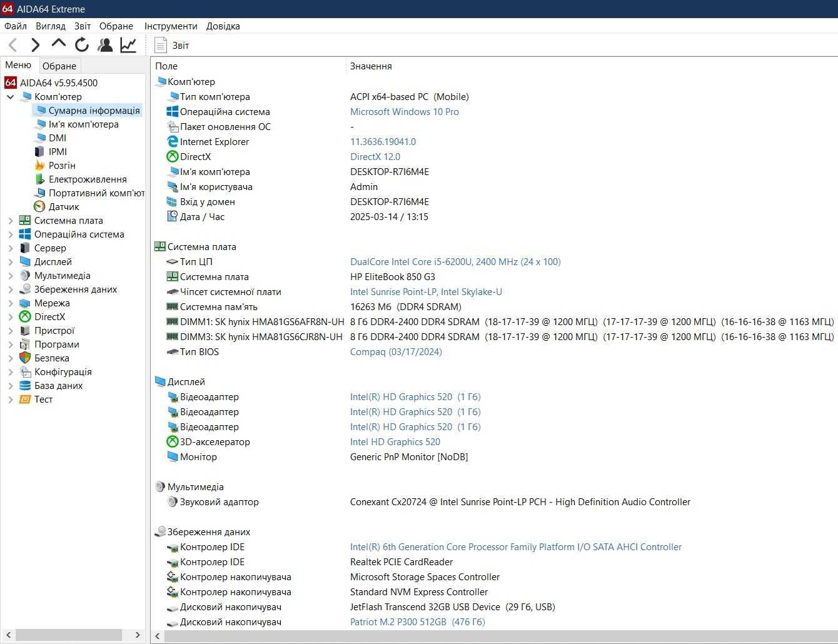Expand the Системна плата tree node
The width and height of the screenshot is (838, 644).
[10, 221]
